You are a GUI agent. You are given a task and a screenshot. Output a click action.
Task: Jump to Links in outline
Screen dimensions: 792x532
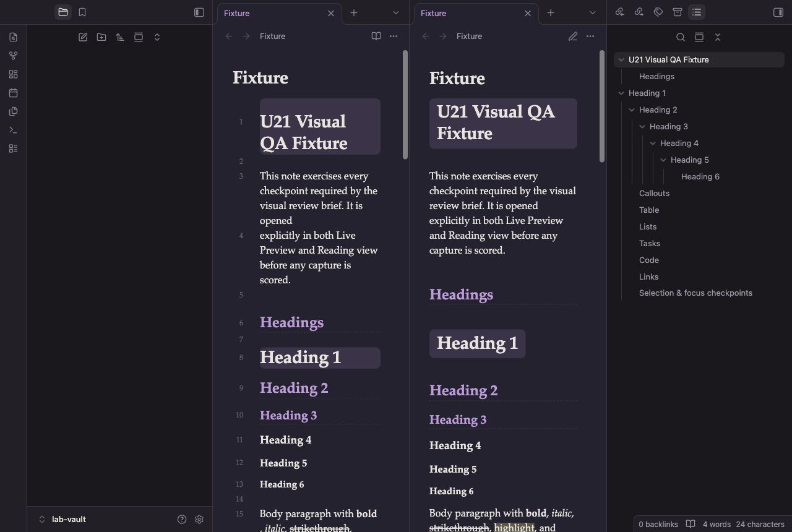tap(648, 277)
